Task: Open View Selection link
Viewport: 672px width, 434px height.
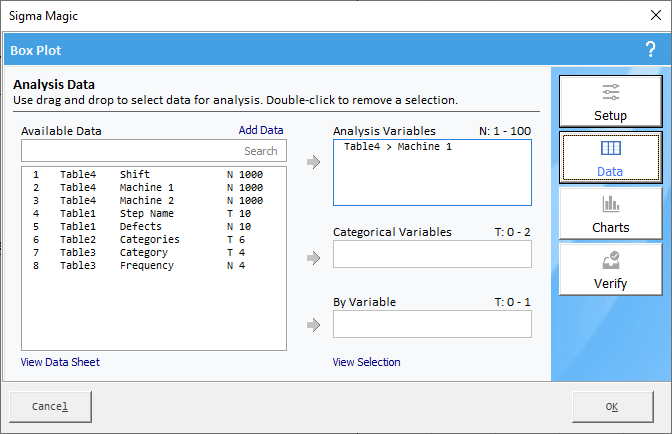Action: coord(366,362)
